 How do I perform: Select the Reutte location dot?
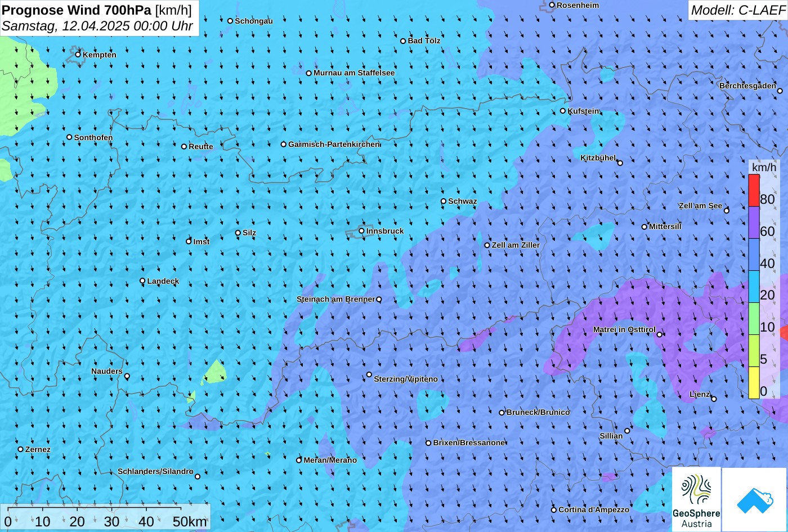(184, 146)
